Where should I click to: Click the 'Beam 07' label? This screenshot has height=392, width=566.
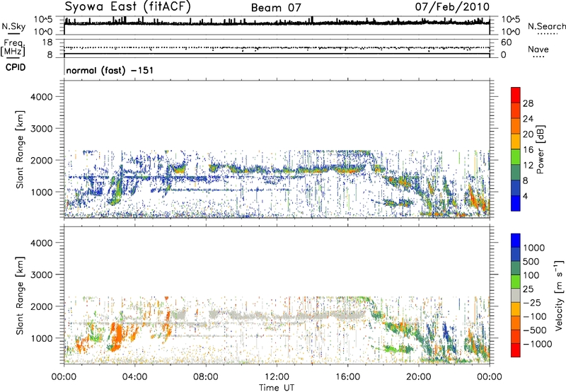pos(276,8)
